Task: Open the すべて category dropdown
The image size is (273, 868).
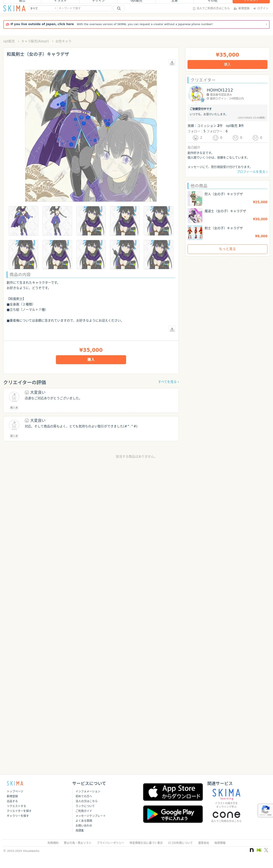Action: pyautogui.click(x=43, y=9)
